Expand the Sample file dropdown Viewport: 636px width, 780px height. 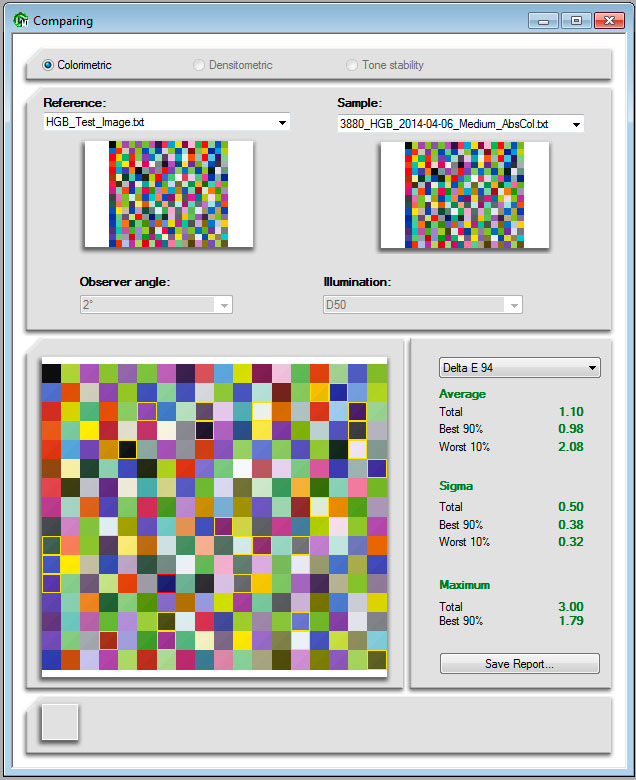pos(576,124)
